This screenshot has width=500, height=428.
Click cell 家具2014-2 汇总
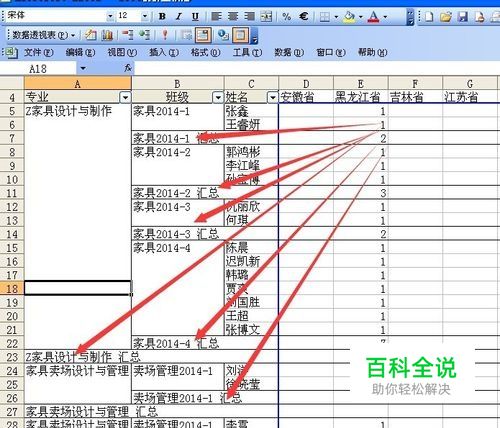coord(176,193)
